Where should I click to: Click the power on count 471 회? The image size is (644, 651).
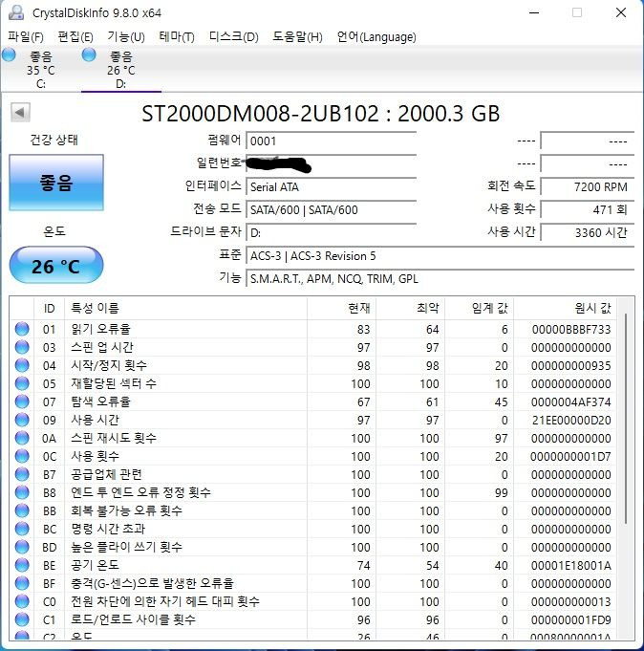pyautogui.click(x=588, y=209)
